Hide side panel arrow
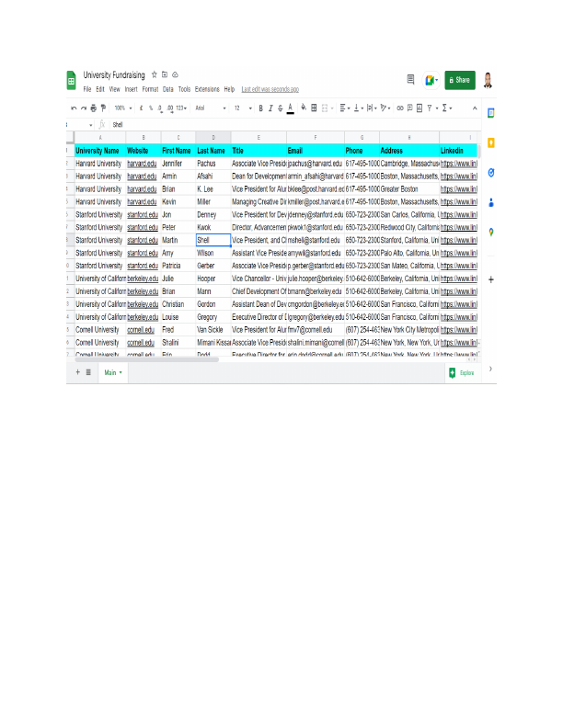 [490, 369]
